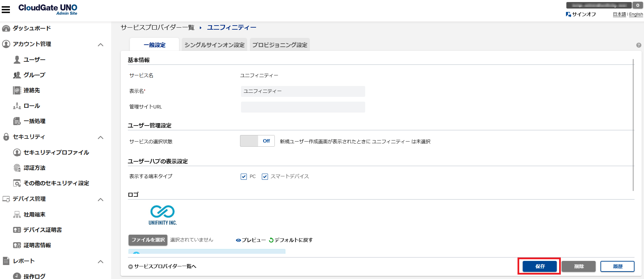This screenshot has width=644, height=279.
Task: Click the help question mark icon
Action: coord(639,45)
